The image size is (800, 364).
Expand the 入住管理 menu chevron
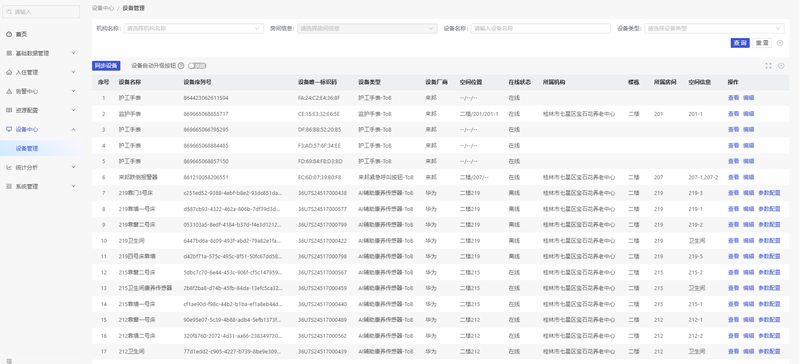point(73,72)
